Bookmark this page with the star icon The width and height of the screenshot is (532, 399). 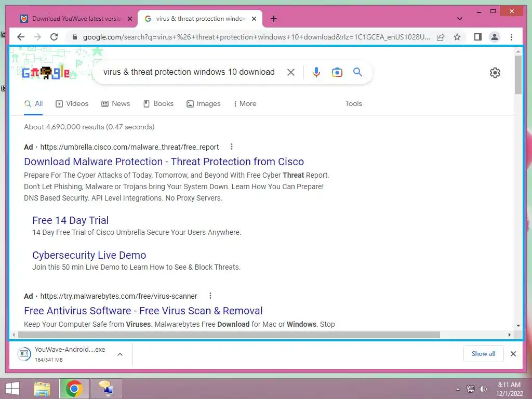tap(457, 37)
